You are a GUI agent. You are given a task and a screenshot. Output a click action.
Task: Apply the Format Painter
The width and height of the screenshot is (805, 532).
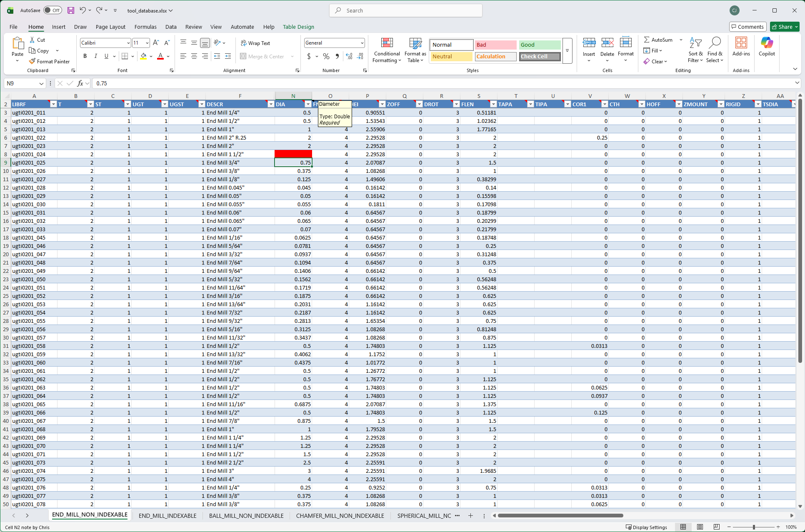coord(50,61)
